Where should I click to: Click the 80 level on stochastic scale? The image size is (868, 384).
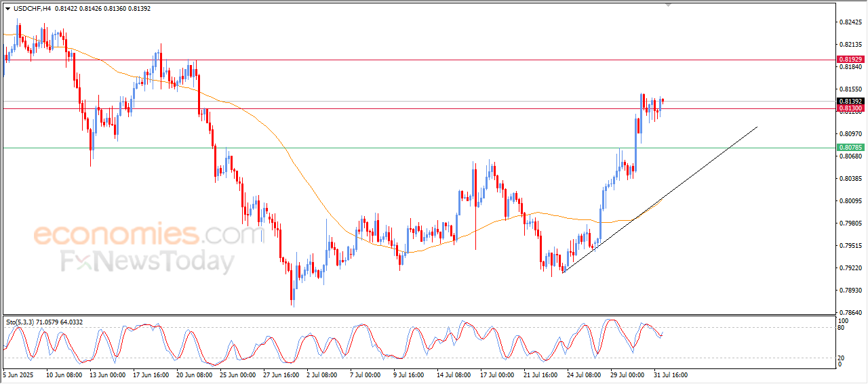842,328
